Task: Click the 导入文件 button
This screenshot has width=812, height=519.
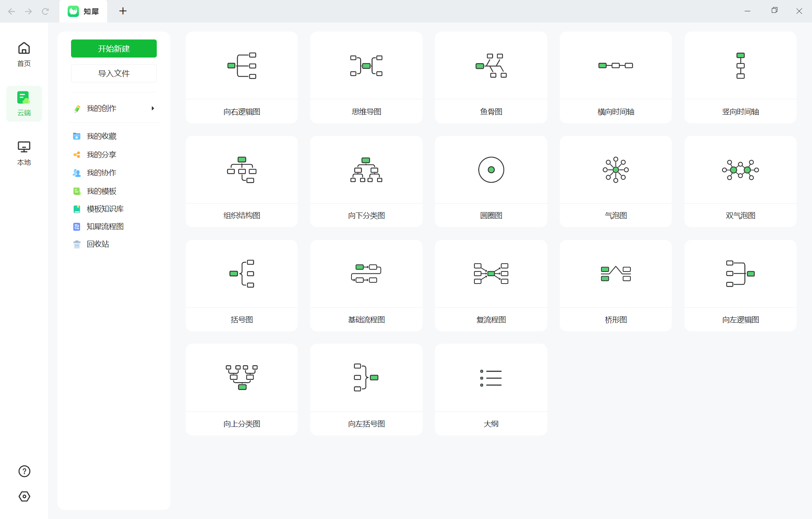Action: point(114,73)
